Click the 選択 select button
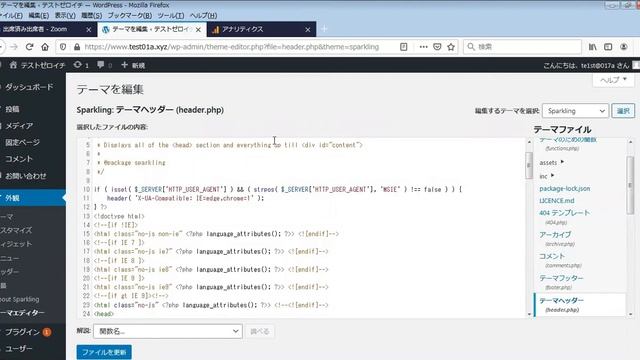Viewport: 640px width, 360px height. pyautogui.click(x=623, y=111)
